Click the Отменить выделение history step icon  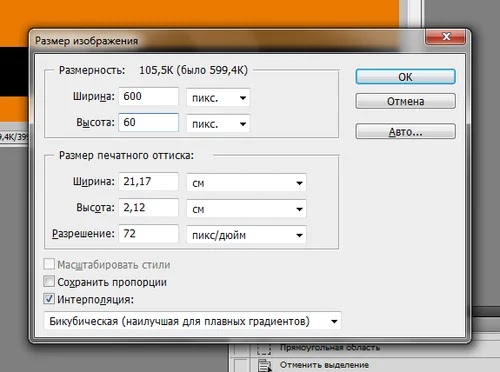point(265,365)
